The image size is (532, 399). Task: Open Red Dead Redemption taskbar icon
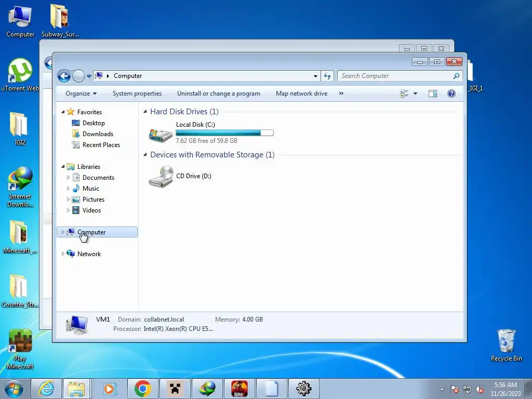point(239,389)
